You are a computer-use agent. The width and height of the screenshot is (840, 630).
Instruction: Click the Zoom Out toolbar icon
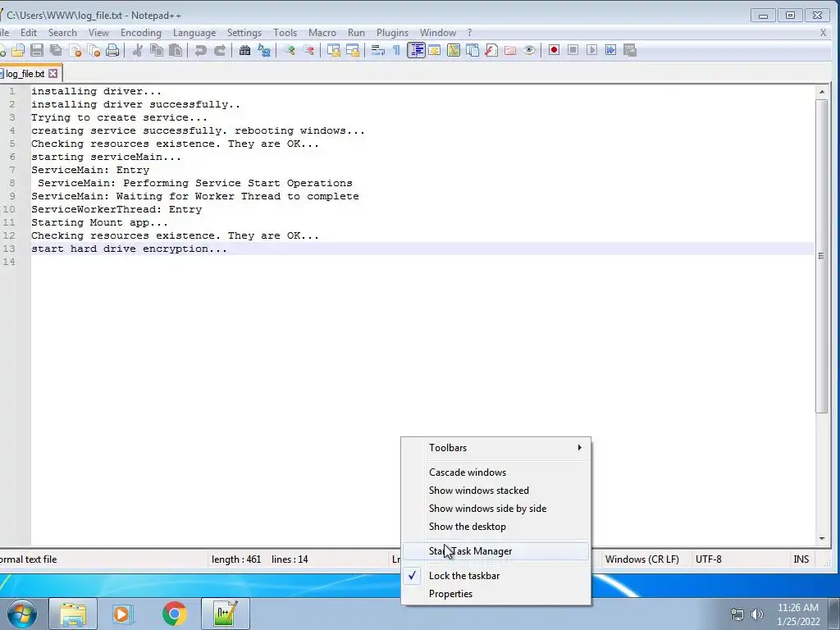[308, 50]
